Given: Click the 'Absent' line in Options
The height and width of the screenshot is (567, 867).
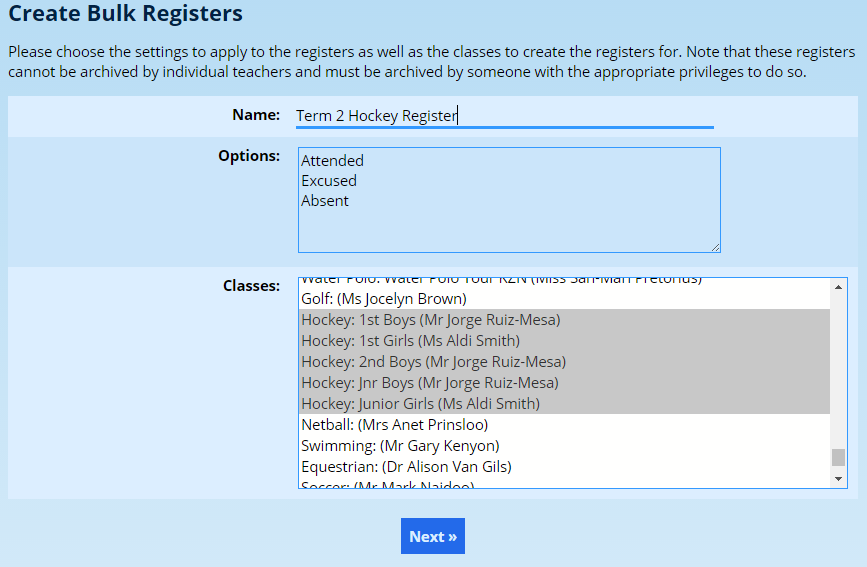Looking at the screenshot, I should pos(325,201).
